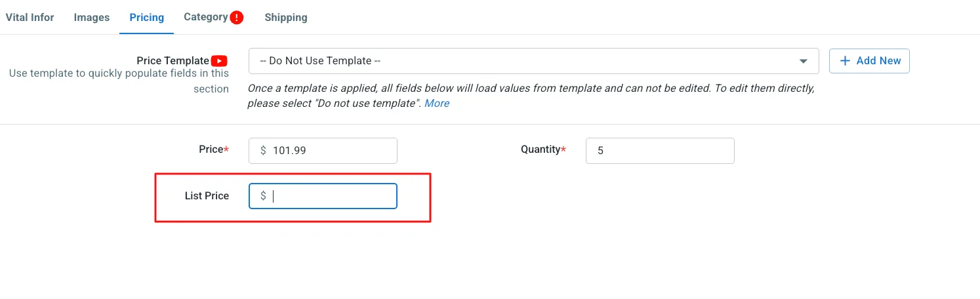Switch to the Vital Infor tab
980x299 pixels.
pos(30,17)
